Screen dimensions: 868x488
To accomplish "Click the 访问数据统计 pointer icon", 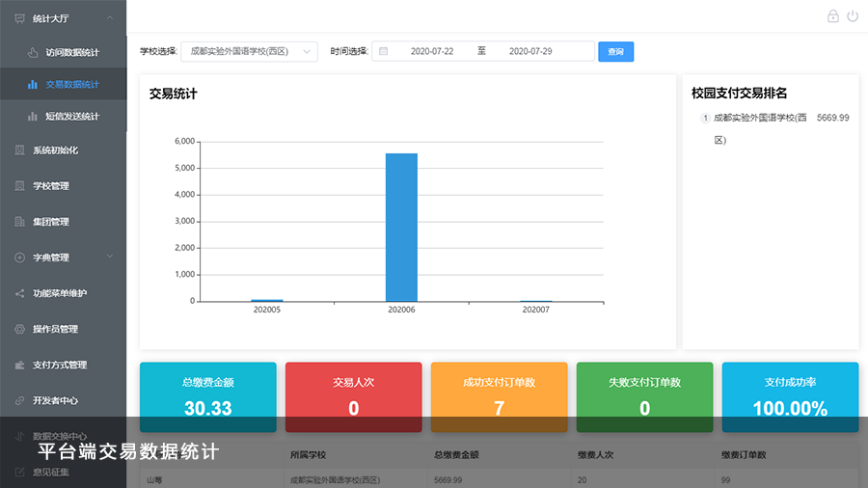I will (33, 52).
